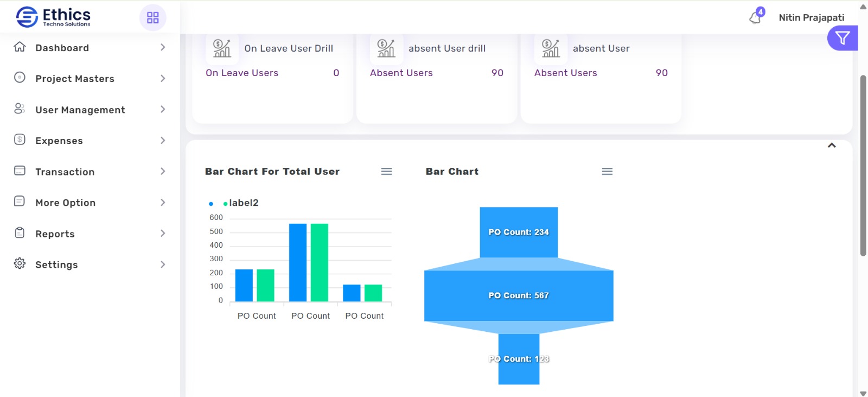Click the absent User card chart icon
868x397 pixels.
point(551,48)
